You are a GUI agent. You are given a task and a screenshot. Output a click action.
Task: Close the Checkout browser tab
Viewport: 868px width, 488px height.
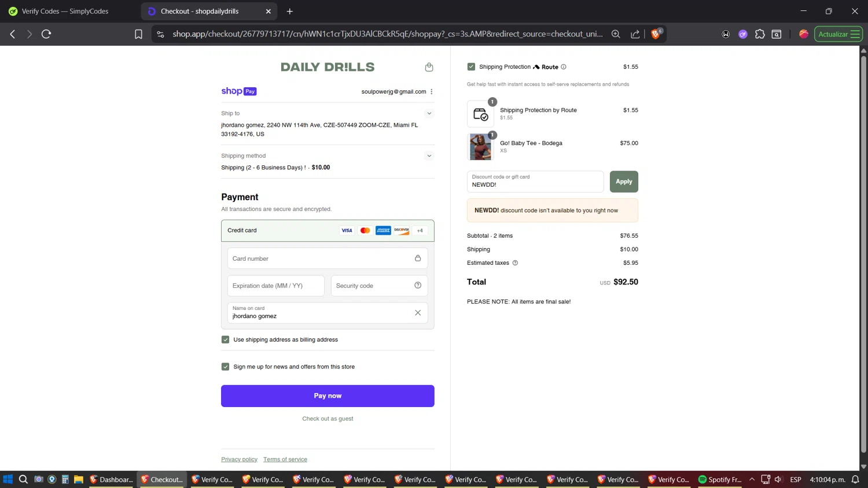[268, 11]
